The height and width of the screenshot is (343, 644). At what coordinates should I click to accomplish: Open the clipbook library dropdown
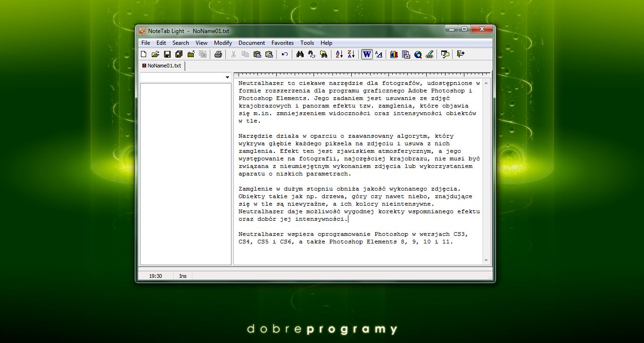[x=227, y=76]
